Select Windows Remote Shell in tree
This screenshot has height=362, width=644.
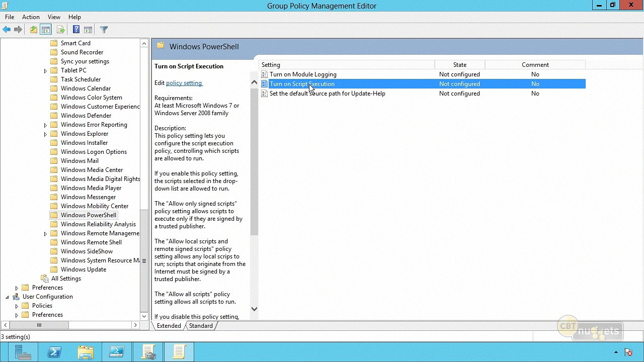91,242
